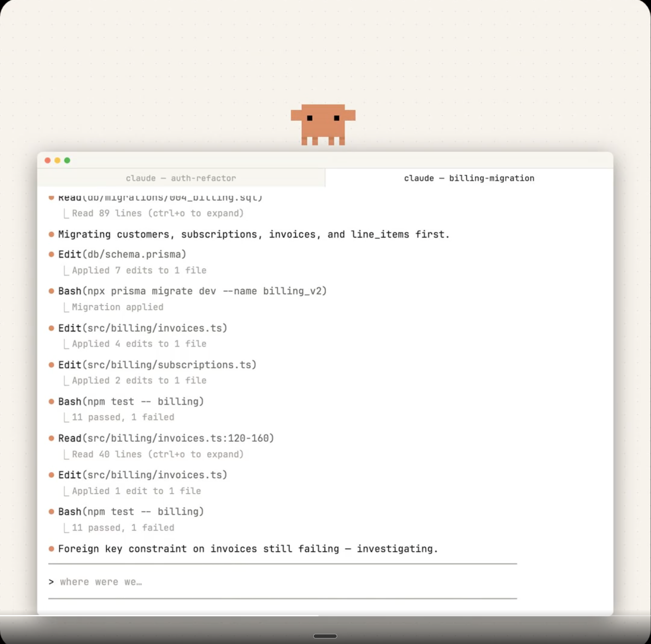651x644 pixels.
Task: Switch to the auth-refactor tab
Action: pyautogui.click(x=181, y=178)
